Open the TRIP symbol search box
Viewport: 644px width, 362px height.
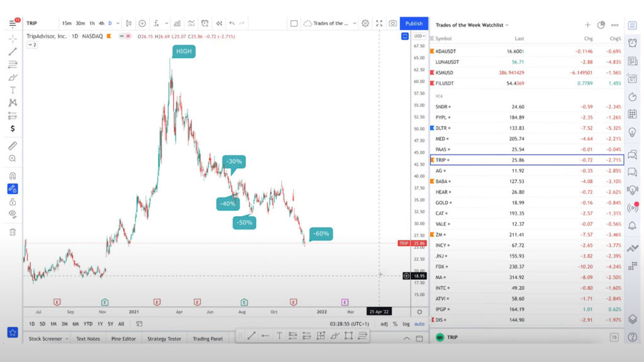(32, 23)
